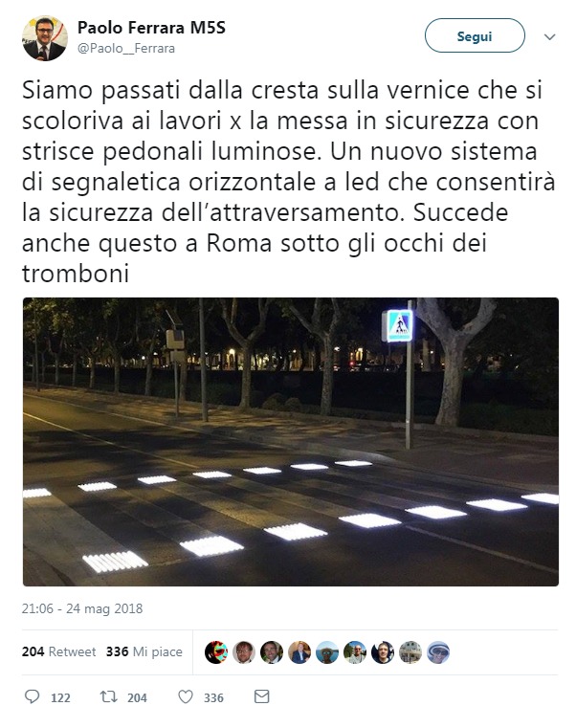Click the 122 replies count
This screenshot has width=576, height=728.
[x=60, y=697]
